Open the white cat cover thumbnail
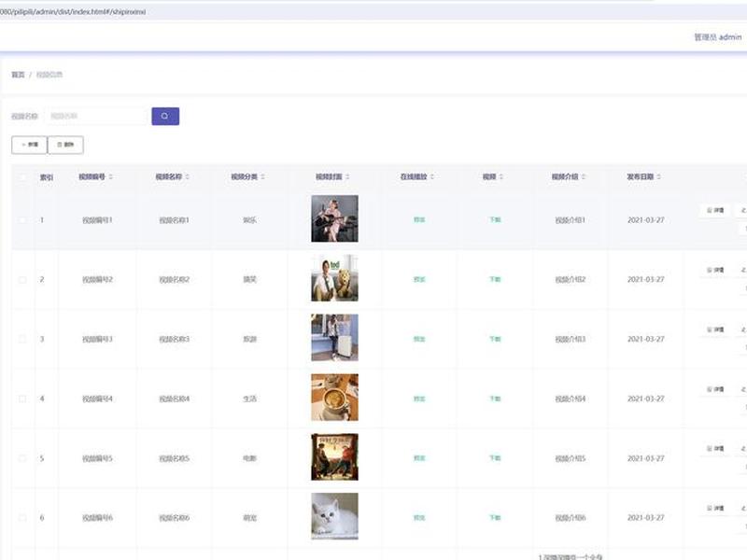Image resolution: width=747 pixels, height=560 pixels. 334,516
